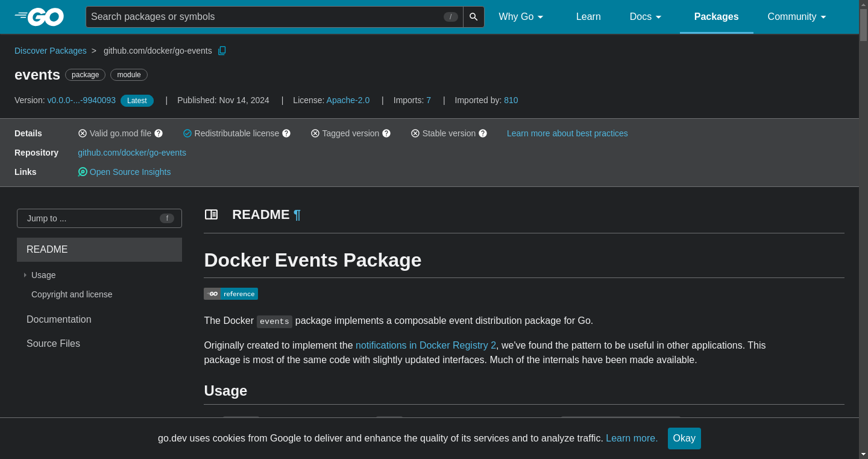Select Source Files in the sidebar
Image resolution: width=868 pixels, height=459 pixels.
(x=53, y=344)
